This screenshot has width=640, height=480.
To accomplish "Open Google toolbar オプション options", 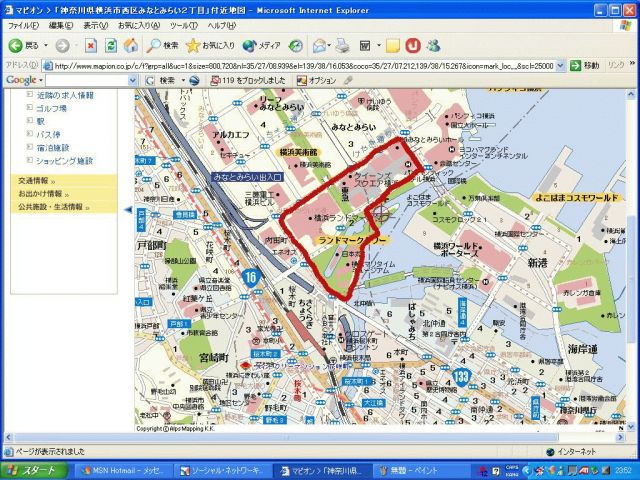I will (x=317, y=80).
